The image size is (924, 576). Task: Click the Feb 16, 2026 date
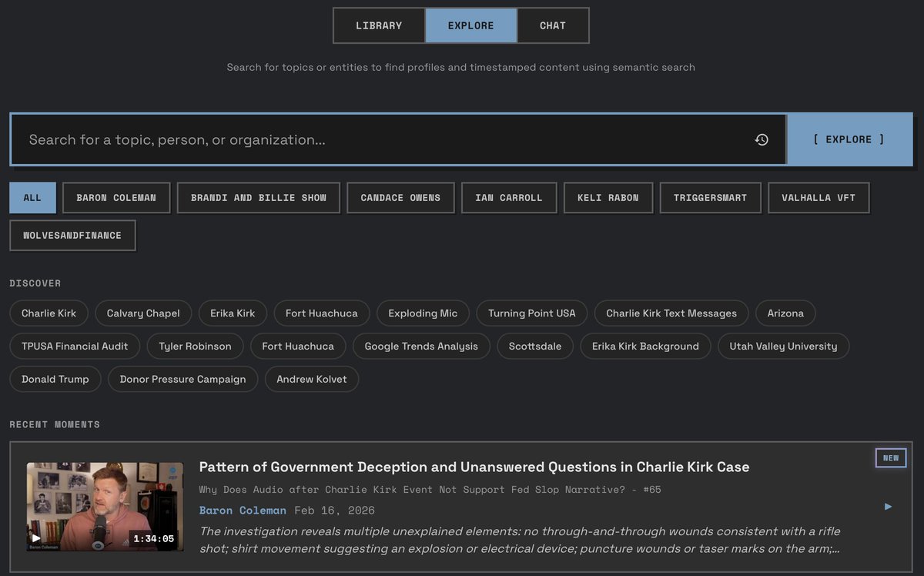pos(333,511)
